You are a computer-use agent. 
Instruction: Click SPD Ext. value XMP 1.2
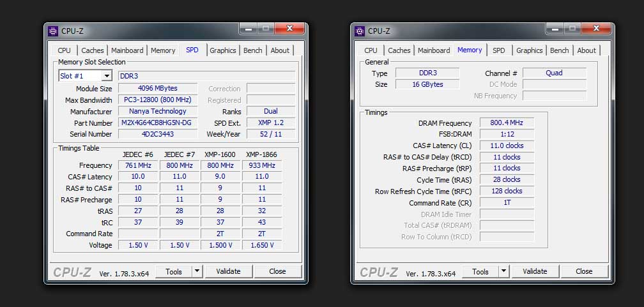click(271, 123)
